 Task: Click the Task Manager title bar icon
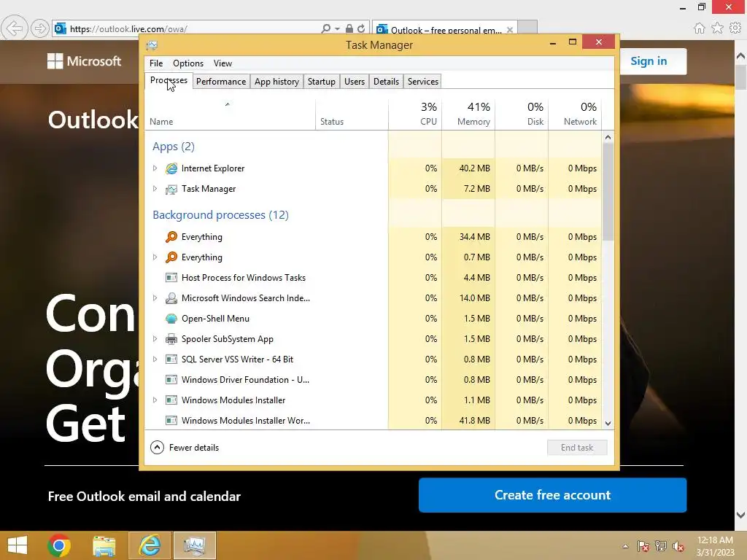pyautogui.click(x=152, y=45)
